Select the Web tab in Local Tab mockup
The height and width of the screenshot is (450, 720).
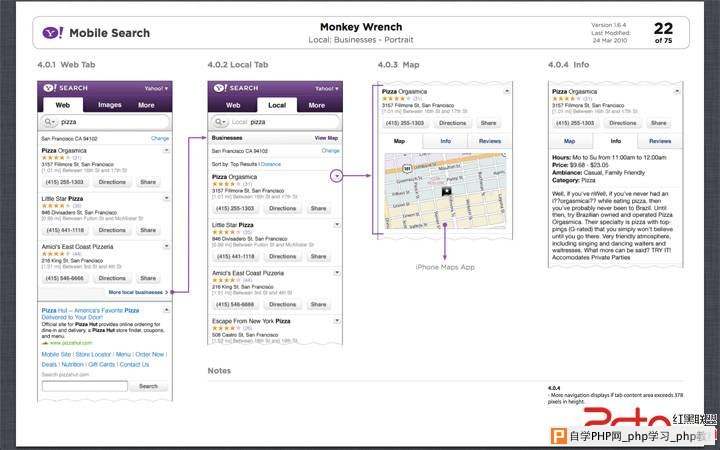(233, 105)
